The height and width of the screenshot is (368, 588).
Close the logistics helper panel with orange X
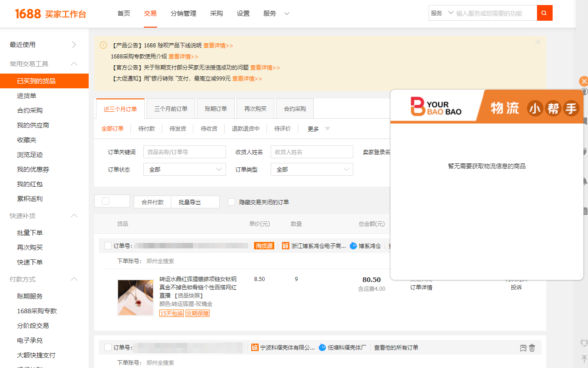tap(584, 81)
